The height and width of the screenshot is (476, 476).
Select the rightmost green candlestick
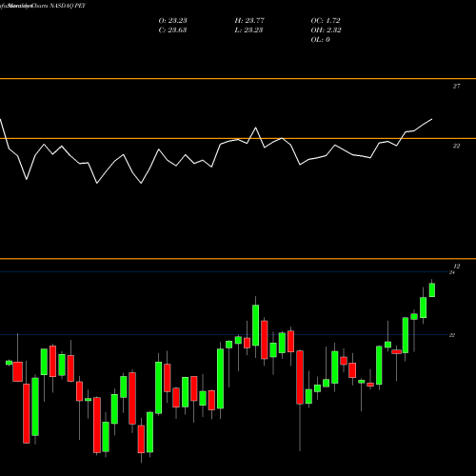(432, 289)
